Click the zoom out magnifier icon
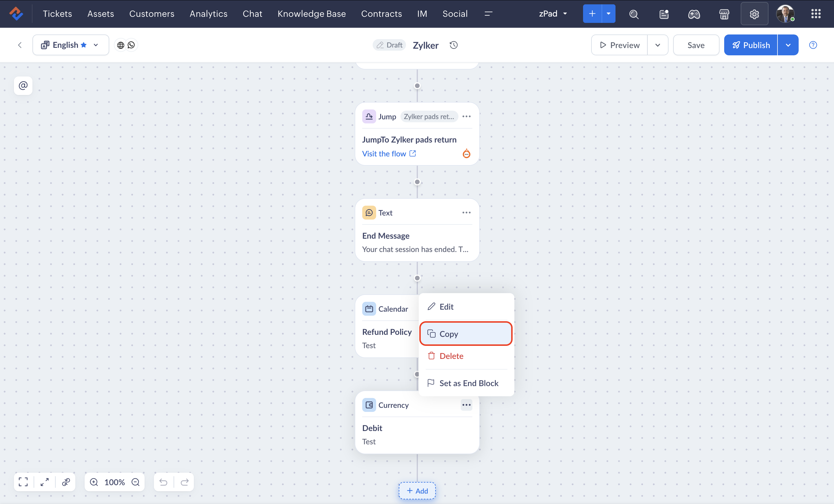This screenshot has width=834, height=504. [x=136, y=482]
